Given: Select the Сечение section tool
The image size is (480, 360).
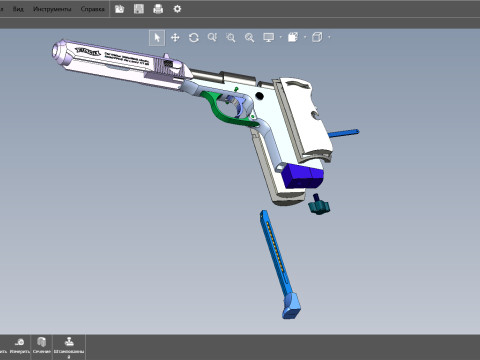Looking at the screenshot, I should click(x=41, y=346).
